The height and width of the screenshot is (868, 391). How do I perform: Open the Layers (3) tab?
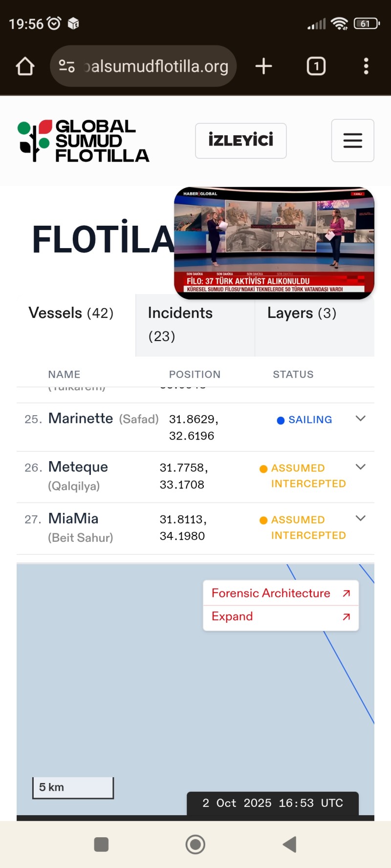pos(302,313)
